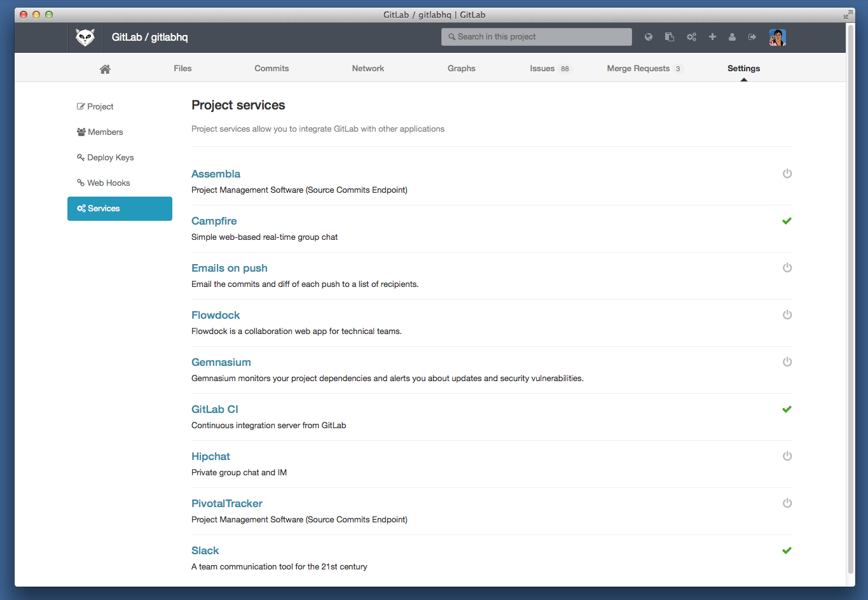Toggle the Hipchat power icon
The image size is (868, 600).
click(787, 456)
